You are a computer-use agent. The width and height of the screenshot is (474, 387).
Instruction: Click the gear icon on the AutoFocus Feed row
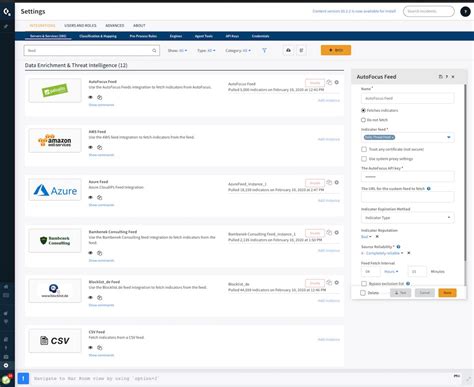tap(337, 82)
